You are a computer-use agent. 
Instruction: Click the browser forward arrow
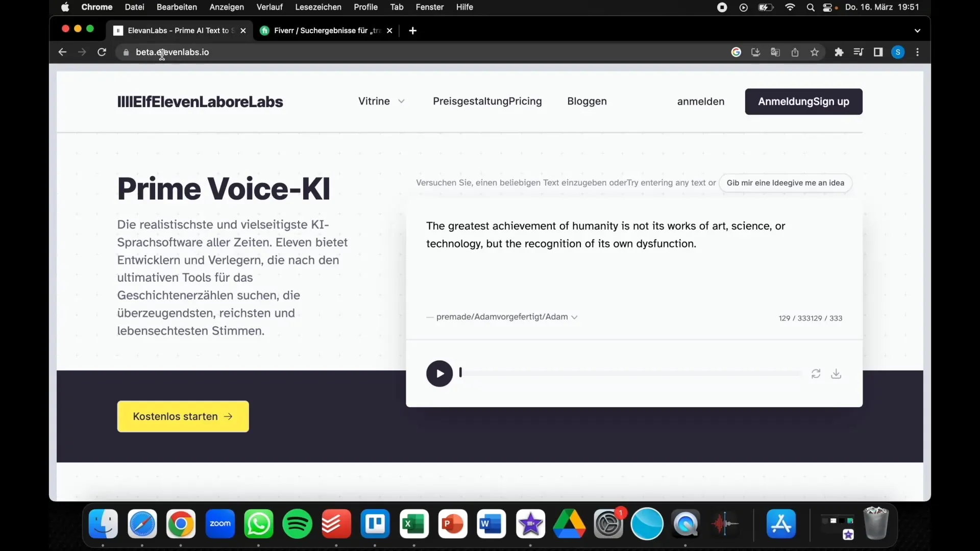tap(82, 52)
